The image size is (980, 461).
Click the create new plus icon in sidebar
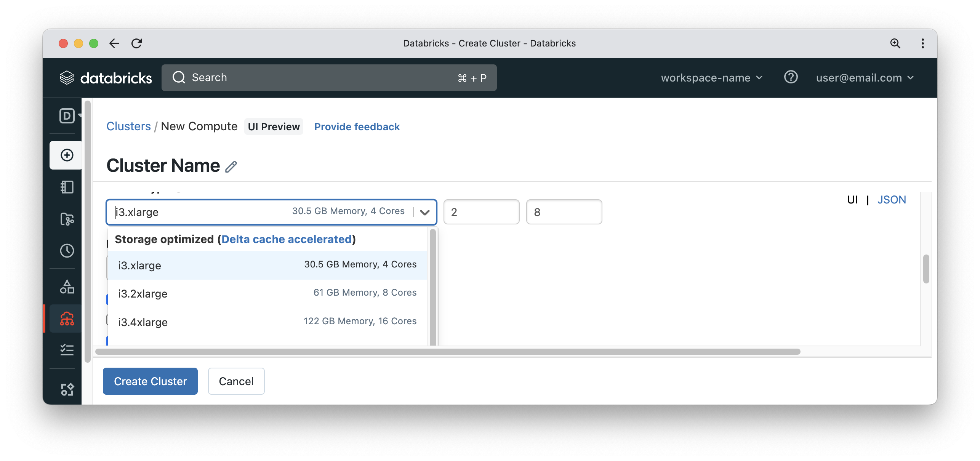click(x=67, y=155)
